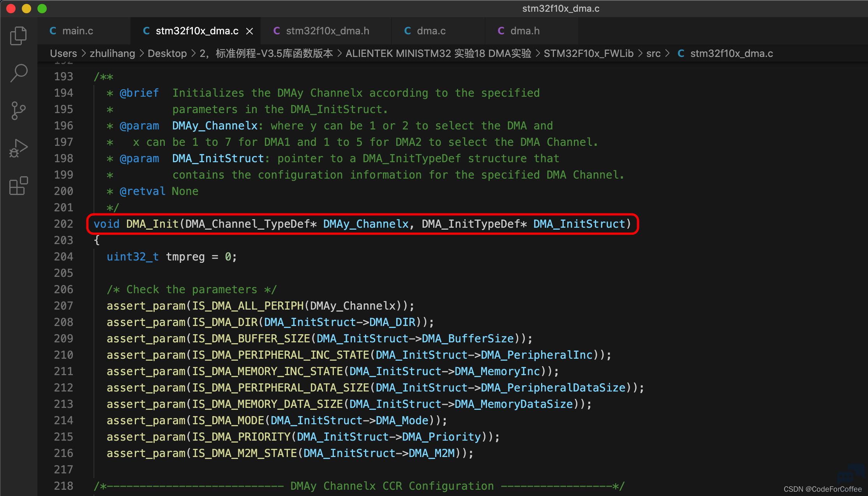Click the C icon in breadcrumb file entry
This screenshot has height=496, width=868.
(x=681, y=53)
